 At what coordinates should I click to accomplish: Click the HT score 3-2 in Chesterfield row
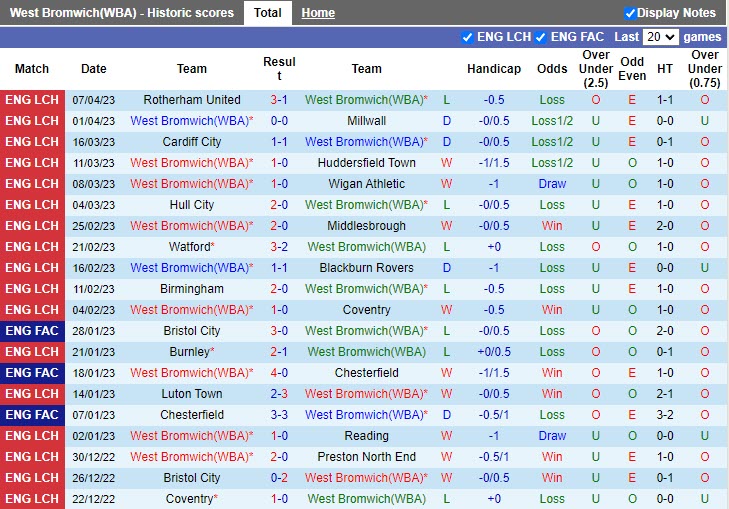pos(665,415)
